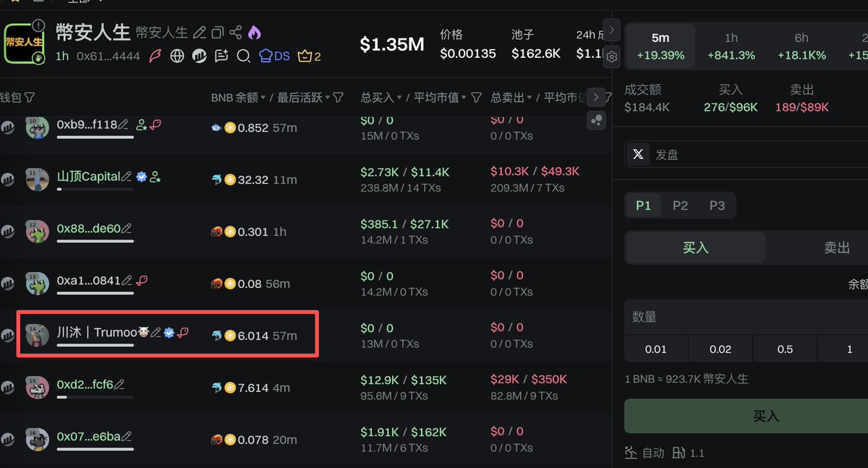
Task: Click the share icon beside token name
Action: coord(235,33)
